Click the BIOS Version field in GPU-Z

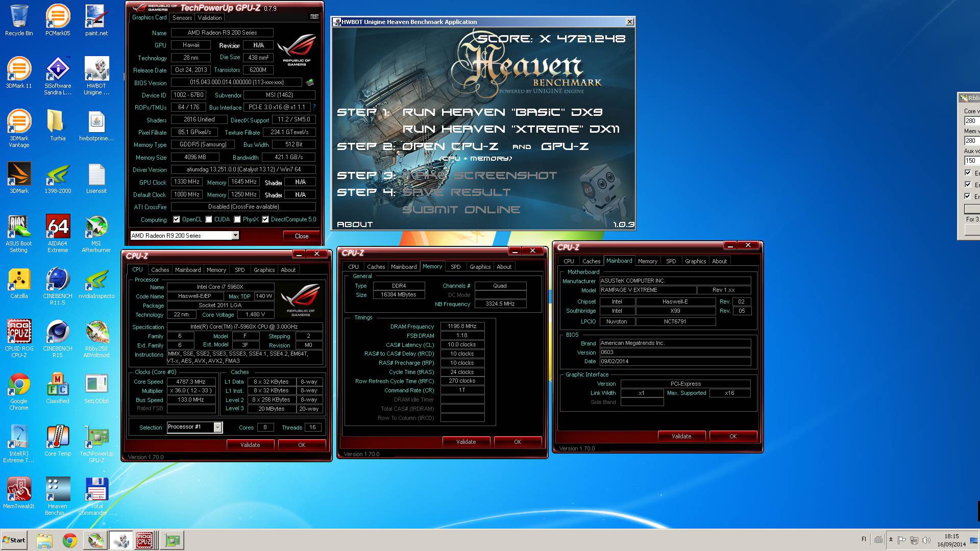[237, 82]
